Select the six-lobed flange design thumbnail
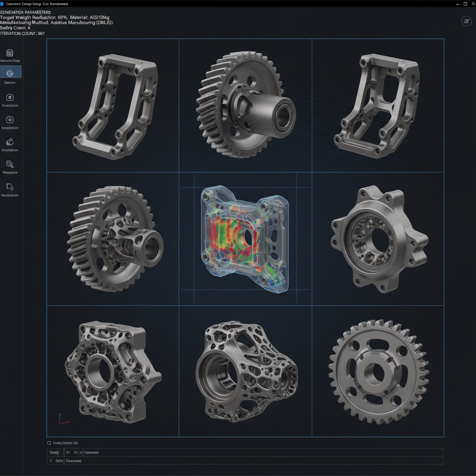Viewport: 476px width, 476px height. click(378, 238)
